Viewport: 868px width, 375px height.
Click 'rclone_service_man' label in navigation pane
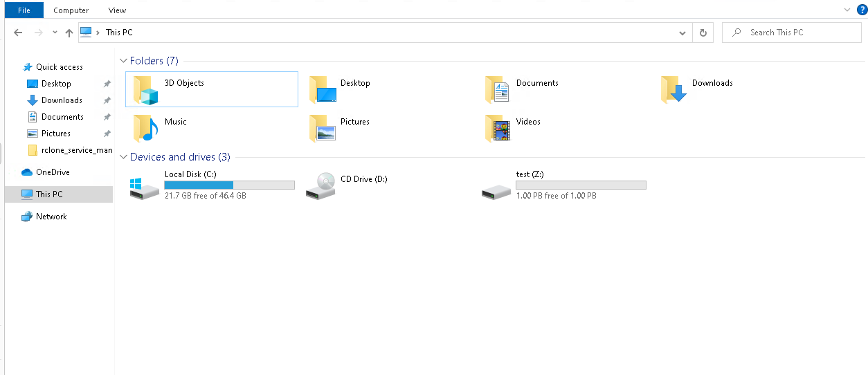point(77,150)
